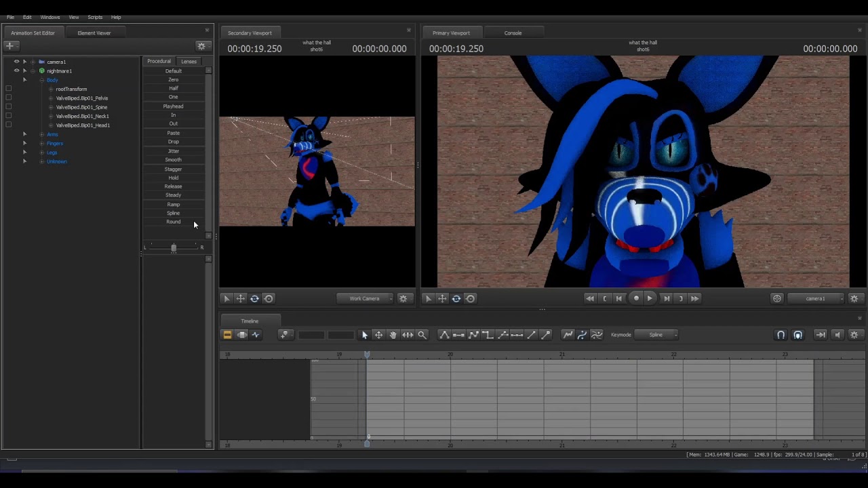Switch to the Lenses tab
This screenshot has width=868, height=488.
[x=189, y=61]
